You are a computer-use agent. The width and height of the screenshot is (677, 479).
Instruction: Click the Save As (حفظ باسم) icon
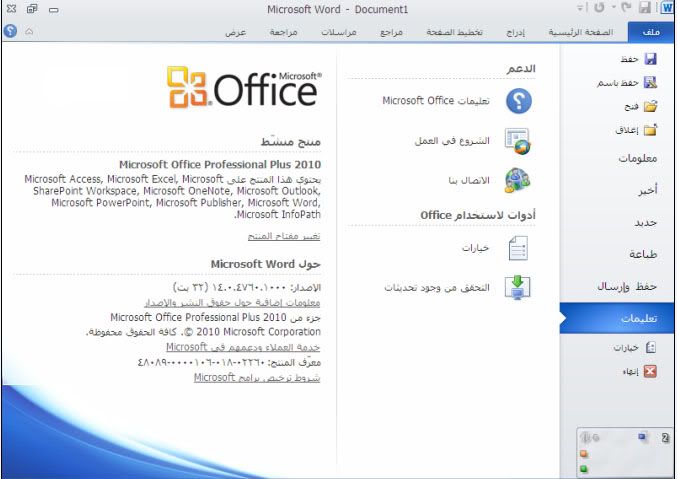pos(650,82)
